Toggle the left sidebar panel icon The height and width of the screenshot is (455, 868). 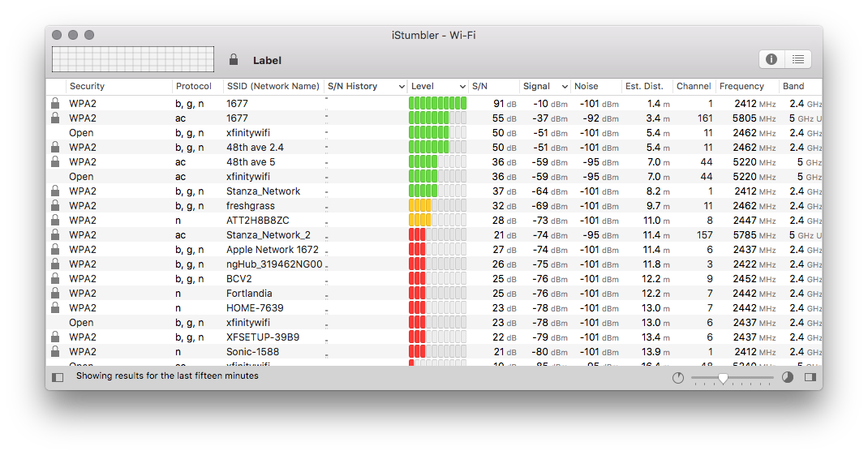(x=58, y=377)
